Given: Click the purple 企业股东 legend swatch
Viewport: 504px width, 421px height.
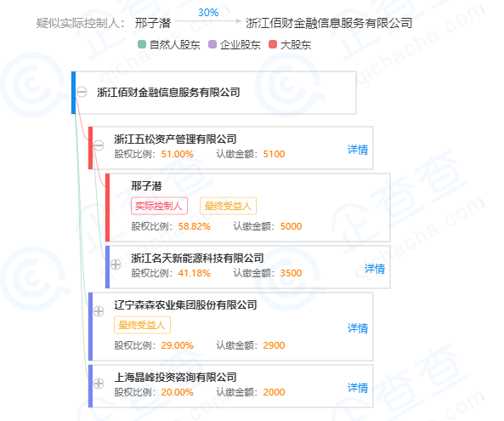Looking at the screenshot, I should tap(212, 44).
